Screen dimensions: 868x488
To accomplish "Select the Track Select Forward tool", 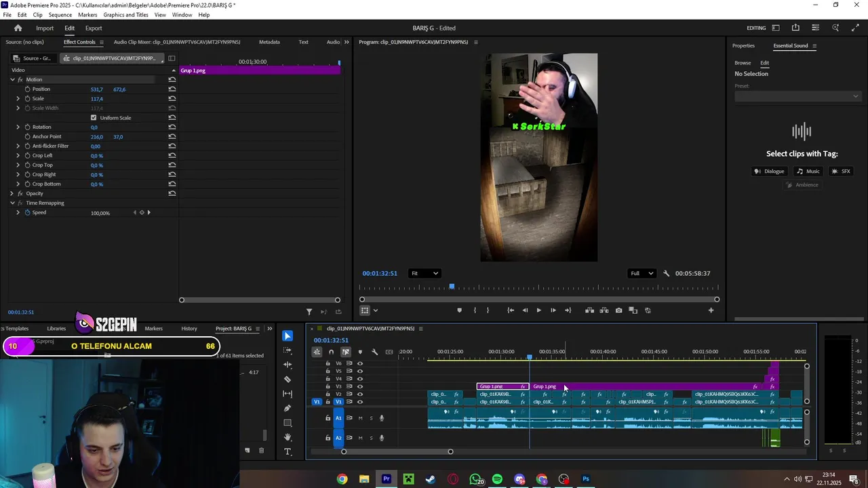I will [288, 350].
